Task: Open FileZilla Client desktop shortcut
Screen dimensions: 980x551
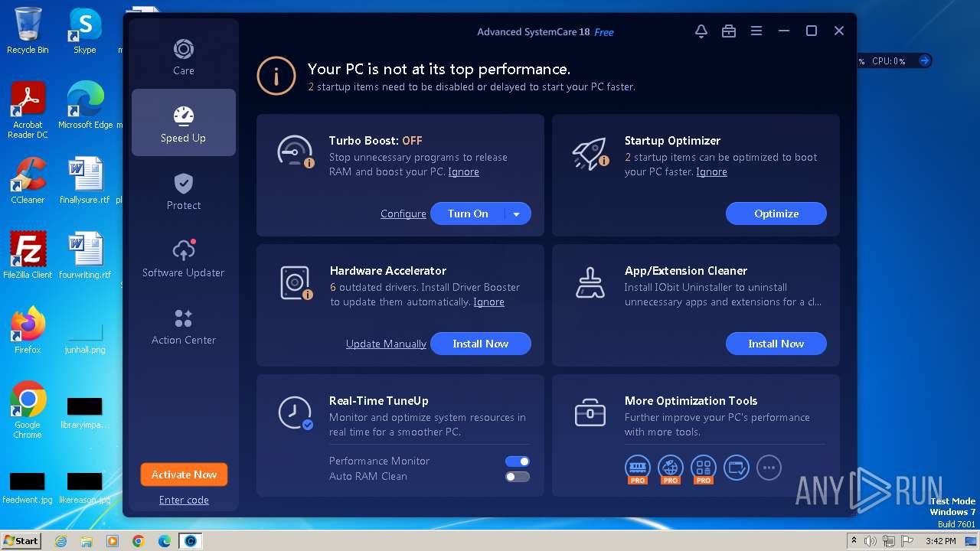Action: 28,256
